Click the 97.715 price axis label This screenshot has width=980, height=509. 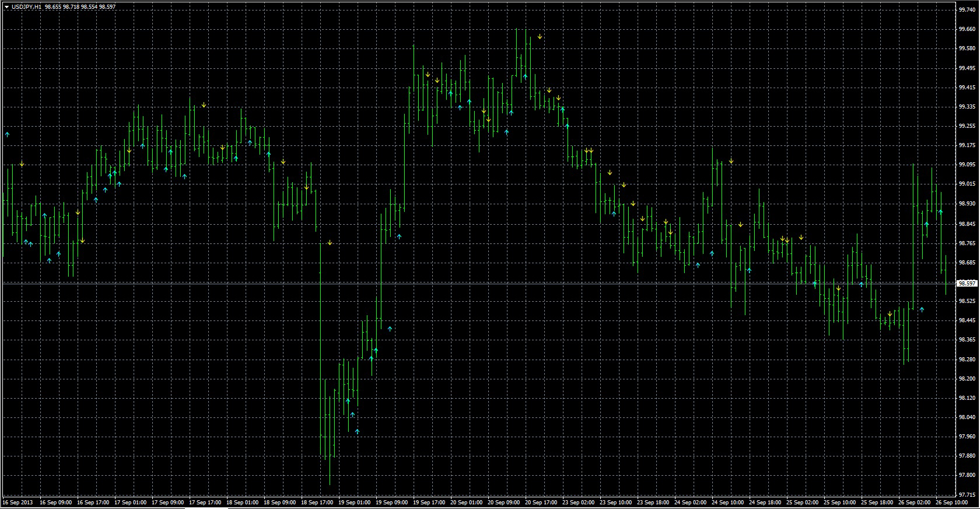(x=967, y=494)
